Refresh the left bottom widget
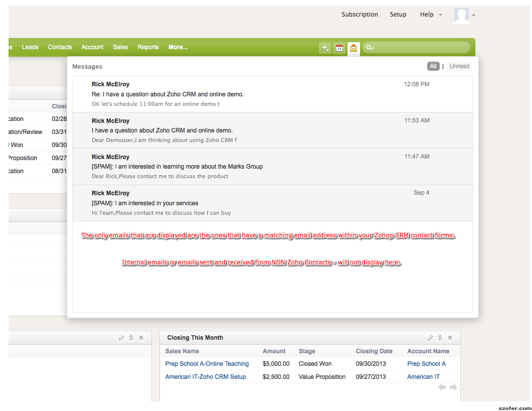532x411 pixels. (x=131, y=338)
